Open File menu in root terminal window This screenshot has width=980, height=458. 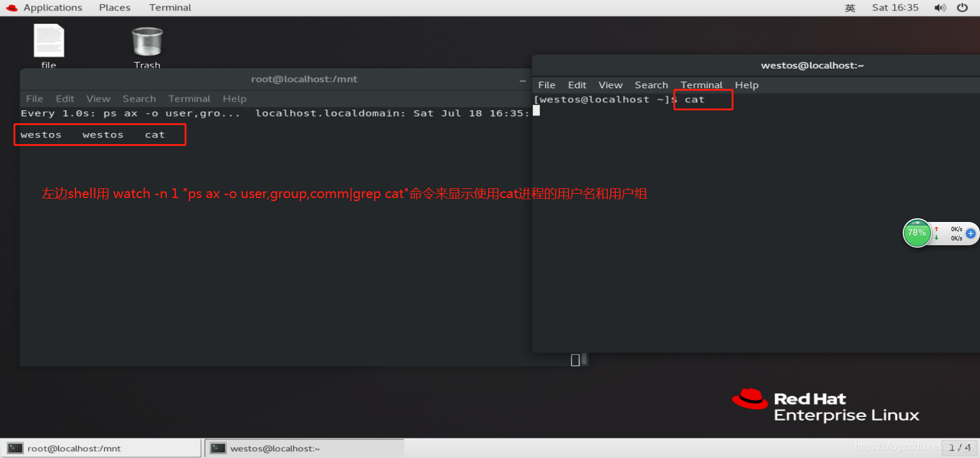[x=34, y=99]
